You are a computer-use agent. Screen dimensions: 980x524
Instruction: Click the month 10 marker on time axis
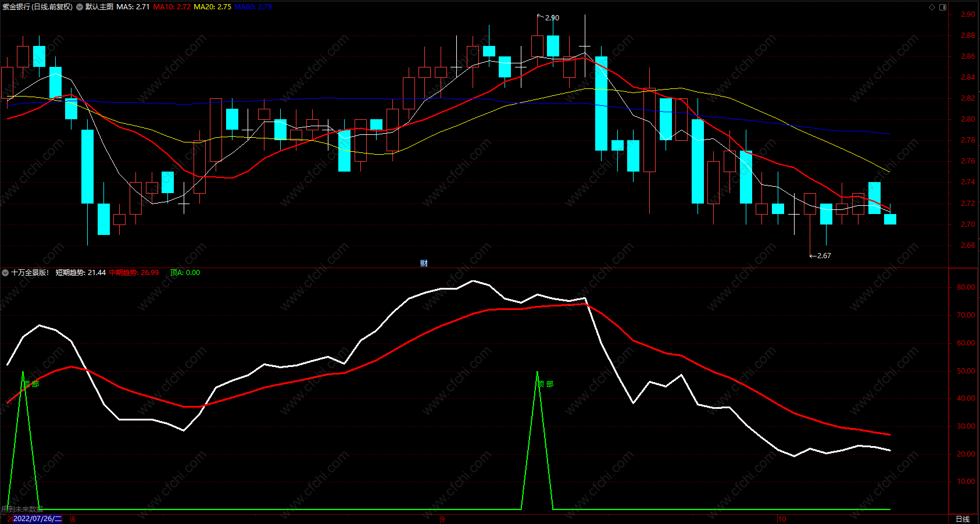782,519
